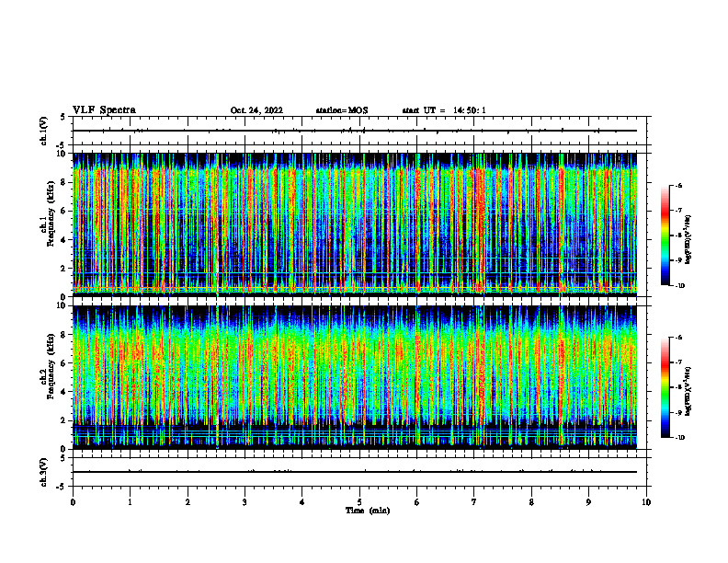Click the "4" kHz tick on ch.1 axis

point(64,240)
